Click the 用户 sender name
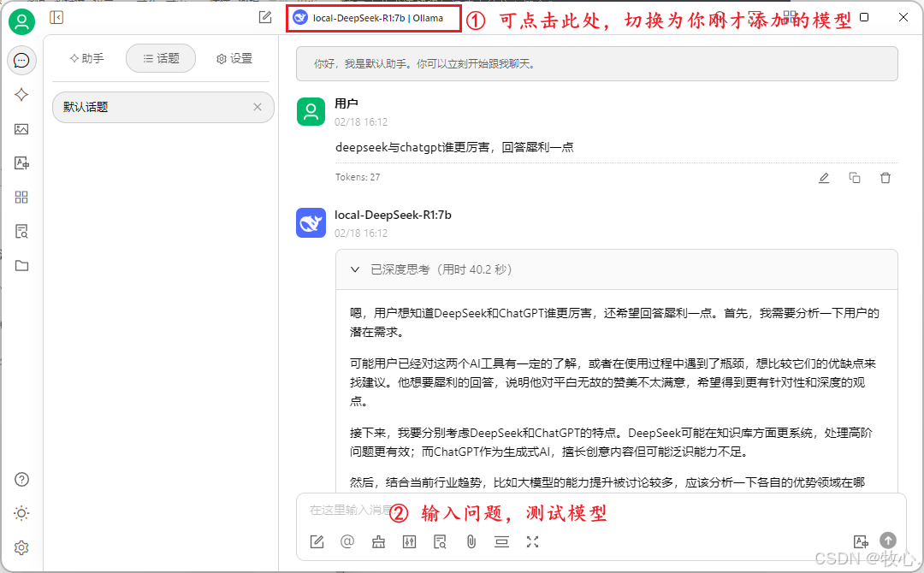Screen dimensions: 924x573 (346, 103)
